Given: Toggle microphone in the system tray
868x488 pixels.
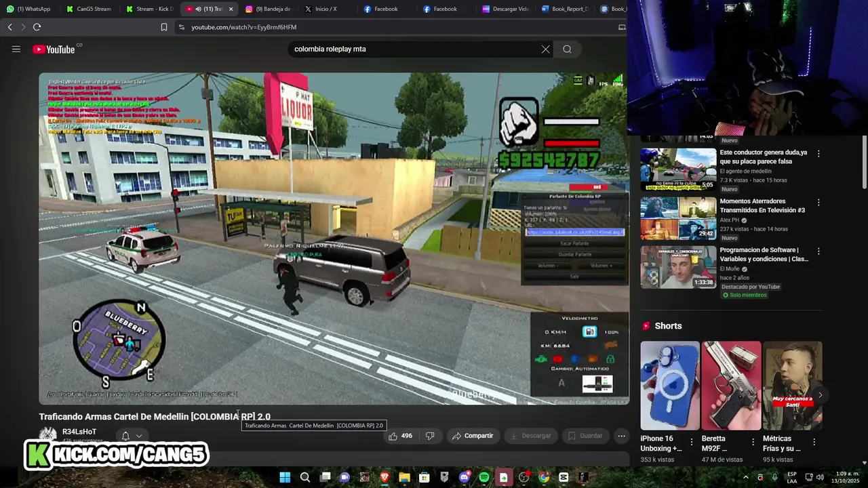Looking at the screenshot, I should pyautogui.click(x=774, y=477).
